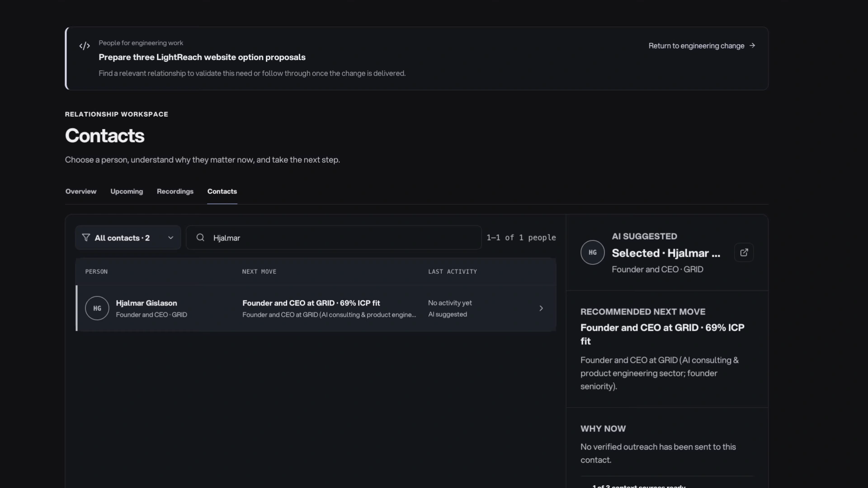868x488 pixels.
Task: Click 'AI suggested' under last activity
Action: [448, 314]
